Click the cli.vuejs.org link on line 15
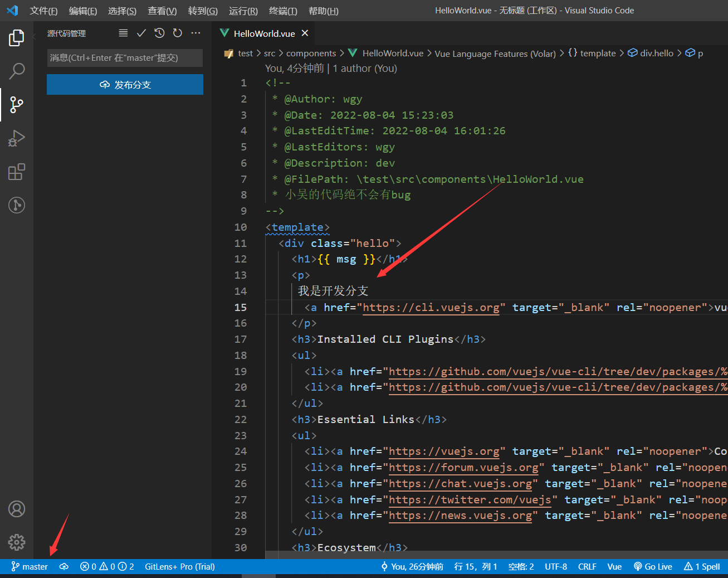 [431, 308]
